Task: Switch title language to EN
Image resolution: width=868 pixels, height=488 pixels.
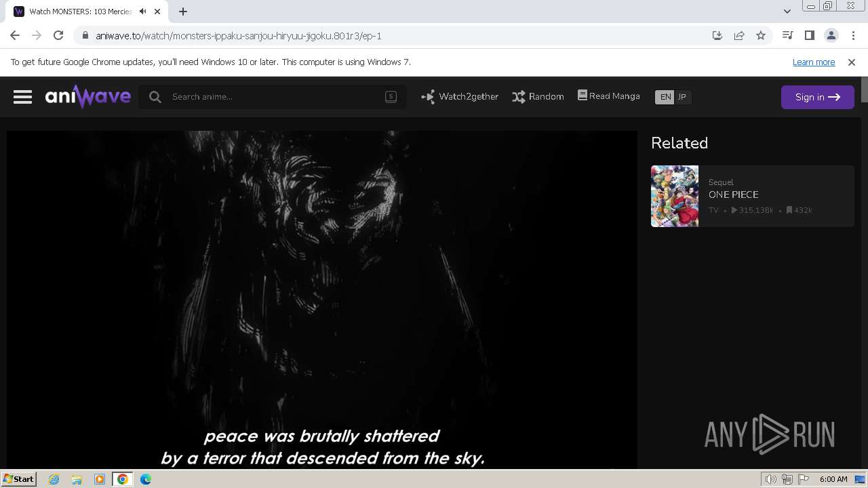Action: pyautogui.click(x=665, y=97)
